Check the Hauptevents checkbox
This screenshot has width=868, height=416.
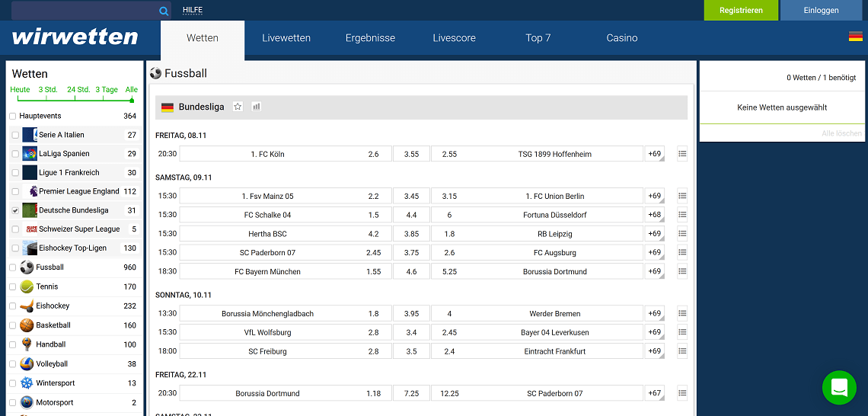pos(13,117)
